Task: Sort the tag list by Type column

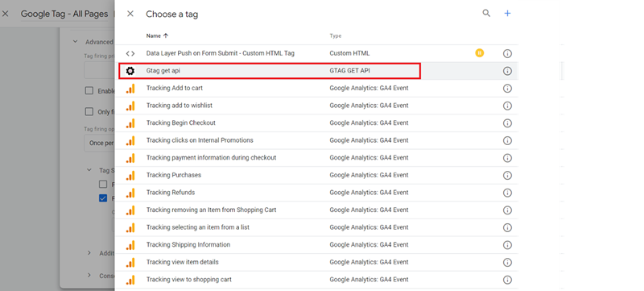Action: click(x=336, y=36)
